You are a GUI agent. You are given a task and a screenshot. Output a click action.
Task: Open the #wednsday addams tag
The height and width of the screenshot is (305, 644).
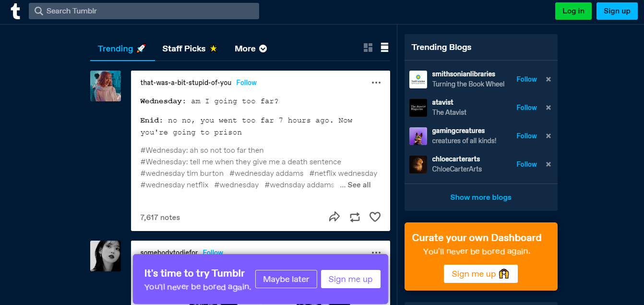299,185
